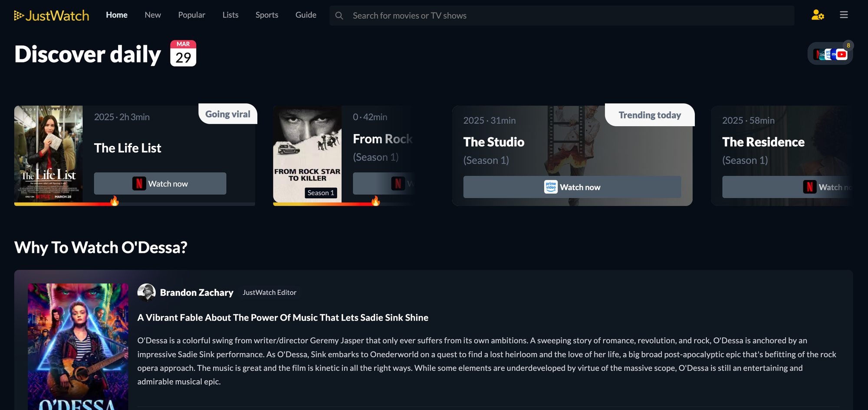The height and width of the screenshot is (410, 868).
Task: Open the Home tab
Action: point(117,15)
